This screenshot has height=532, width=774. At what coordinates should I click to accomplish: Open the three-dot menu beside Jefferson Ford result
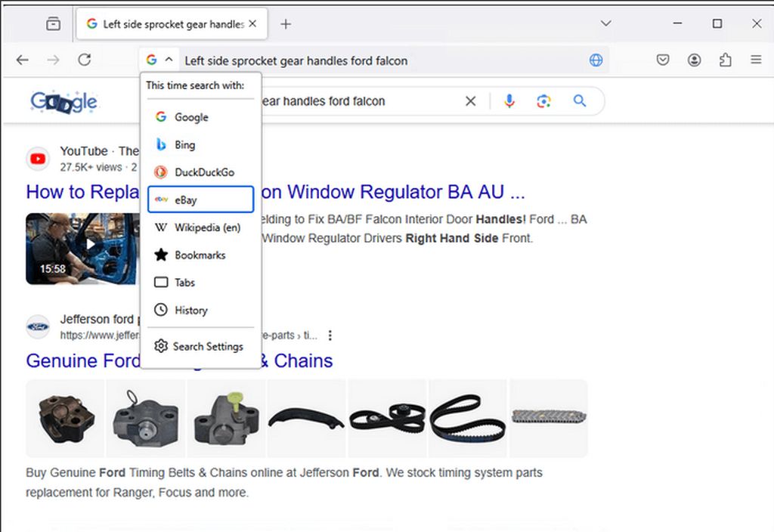click(x=330, y=336)
